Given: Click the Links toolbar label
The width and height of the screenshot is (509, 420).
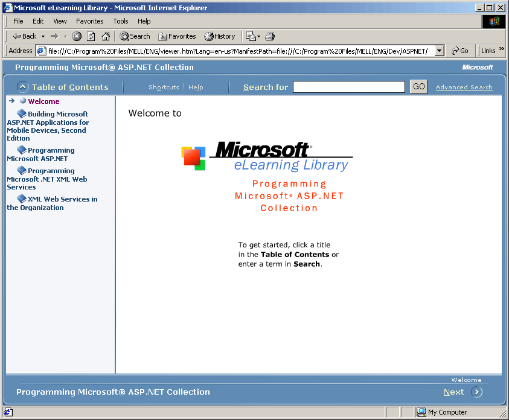Looking at the screenshot, I should [x=488, y=51].
